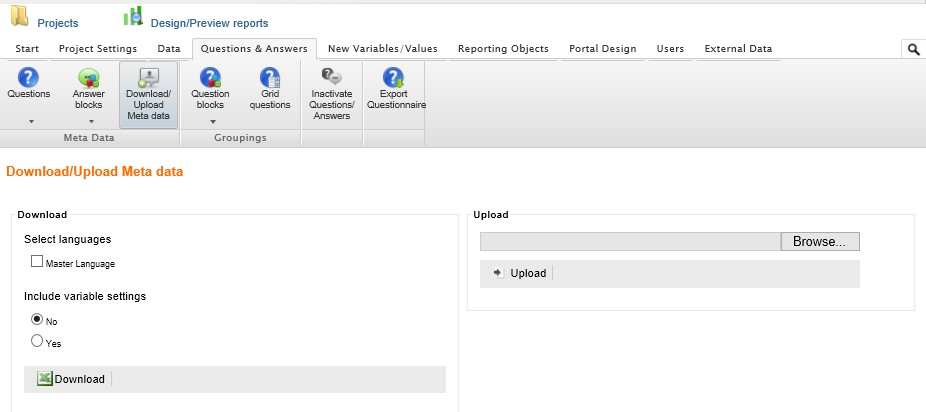Viewport: 926px width, 412px height.
Task: Expand the Answer blocks dropdown arrow
Action: click(89, 121)
